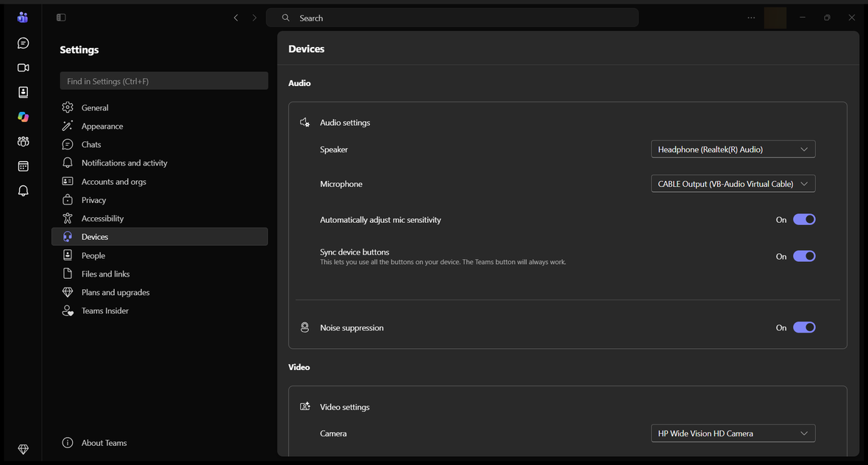Click the Find in Settings field
868x465 pixels.
pyautogui.click(x=164, y=81)
